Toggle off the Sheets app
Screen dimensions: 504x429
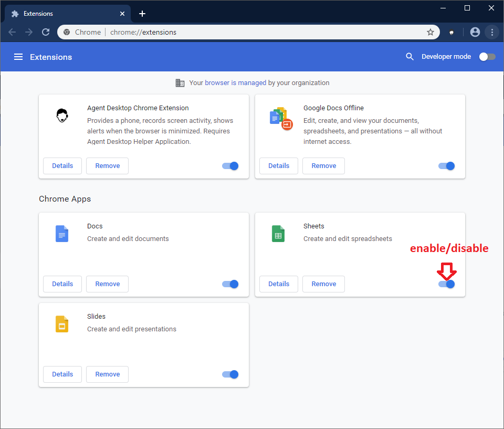pyautogui.click(x=446, y=284)
